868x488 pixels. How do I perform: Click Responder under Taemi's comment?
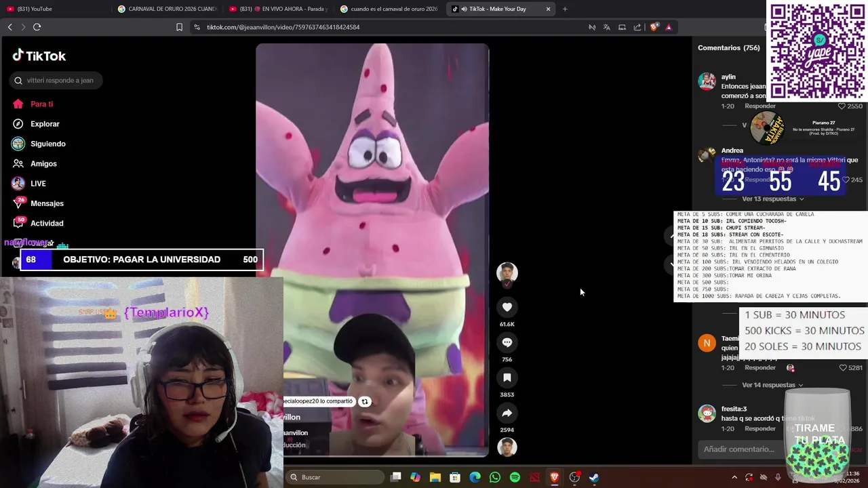tap(760, 367)
